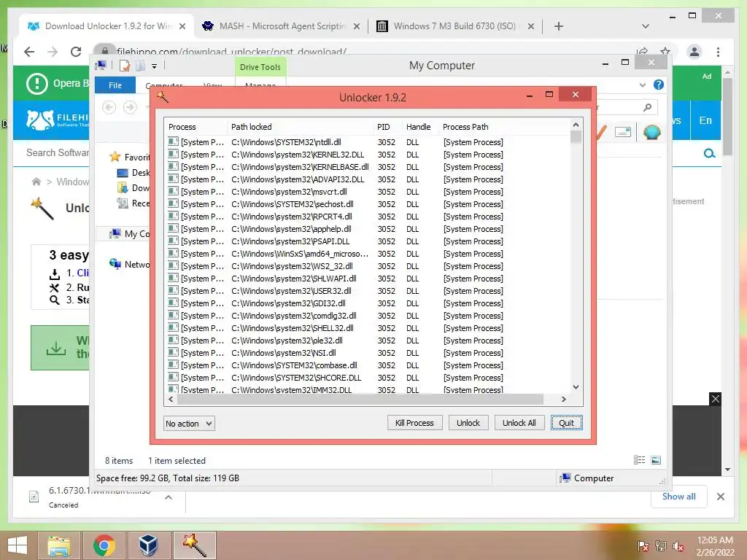Select the sechost.dll row
This screenshot has height=560, width=747.
click(x=367, y=204)
